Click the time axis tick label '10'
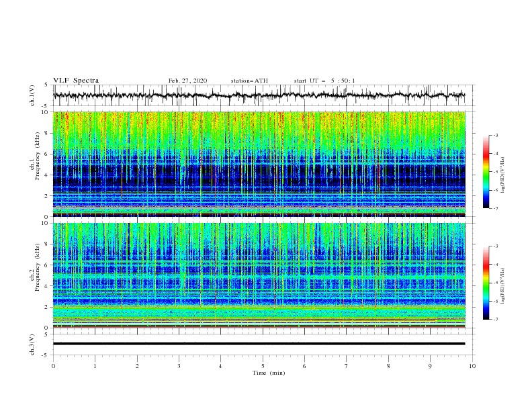 point(472,366)
